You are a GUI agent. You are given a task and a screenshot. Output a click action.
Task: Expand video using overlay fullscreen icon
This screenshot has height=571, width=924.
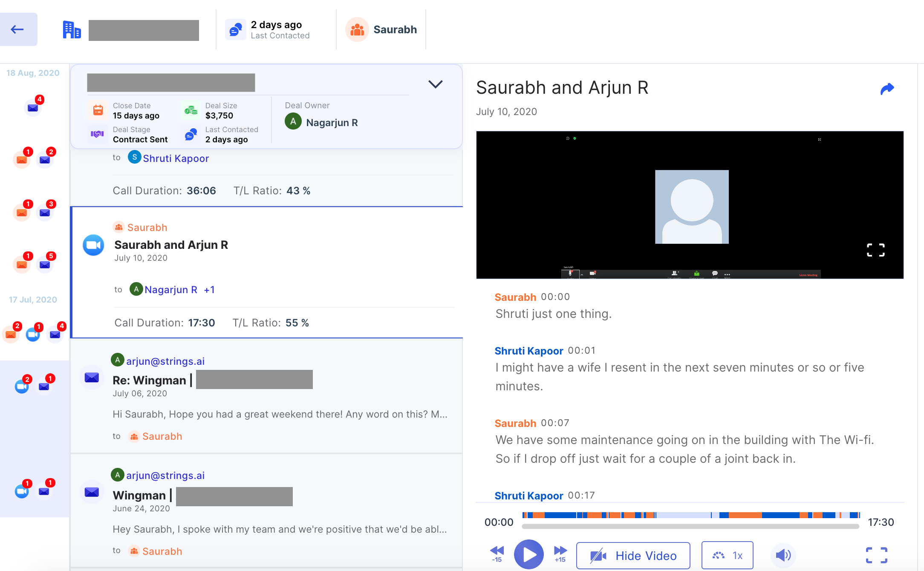pyautogui.click(x=875, y=250)
